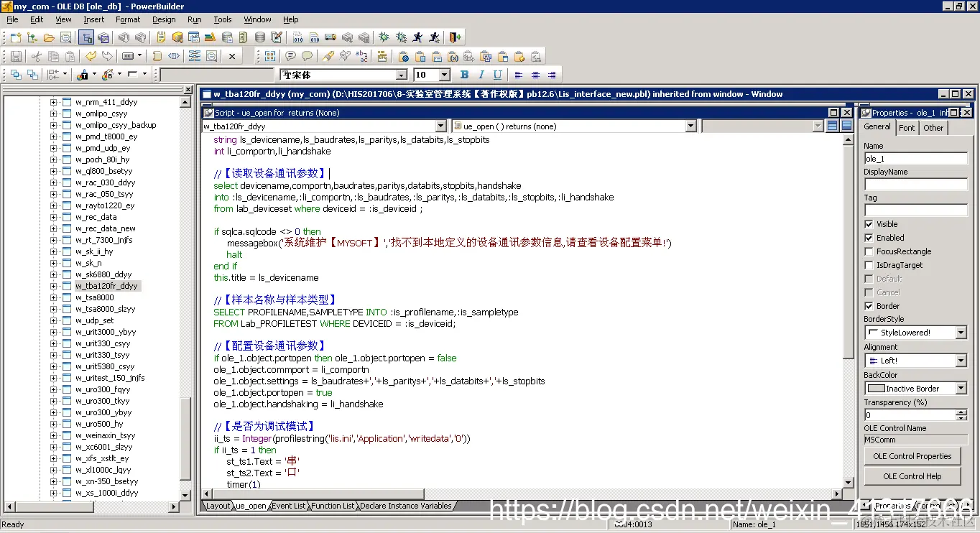Viewport: 980px width, 533px height.
Task: Toggle the System Tree toolbar icon
Action: coord(86,37)
